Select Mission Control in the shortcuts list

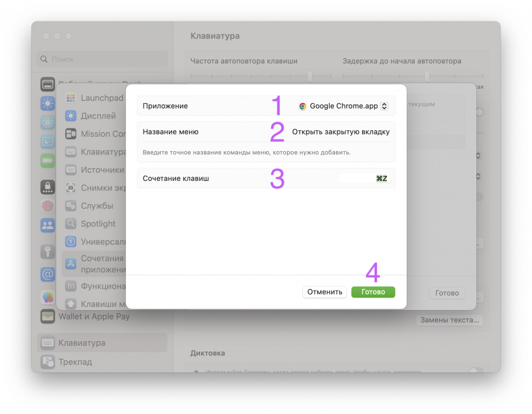pyautogui.click(x=95, y=134)
